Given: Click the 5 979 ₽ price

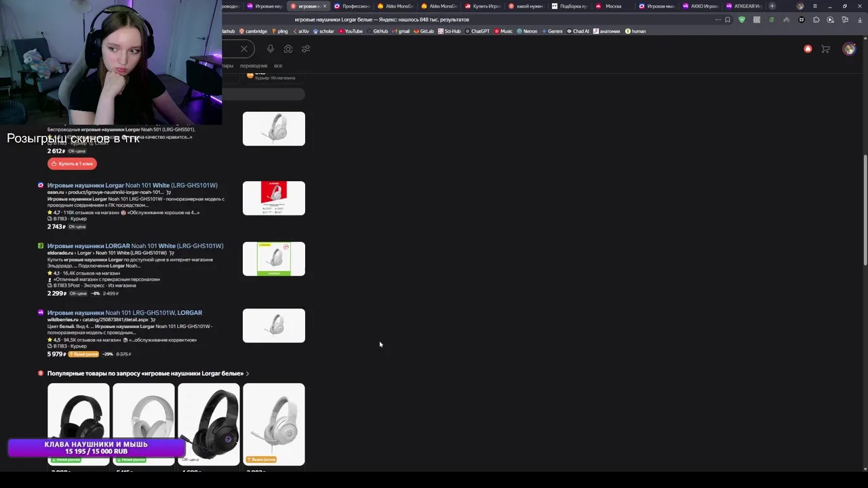Looking at the screenshot, I should click(56, 354).
